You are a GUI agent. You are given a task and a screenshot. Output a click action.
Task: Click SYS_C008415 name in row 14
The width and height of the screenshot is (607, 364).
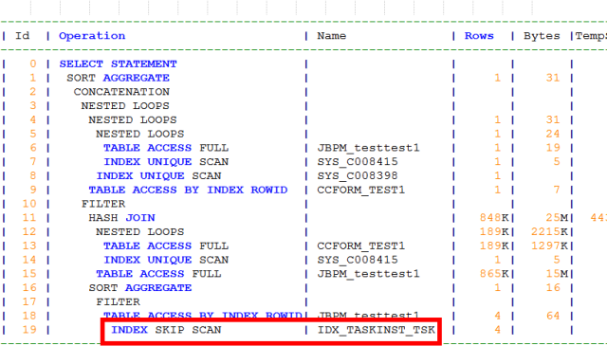[358, 260]
